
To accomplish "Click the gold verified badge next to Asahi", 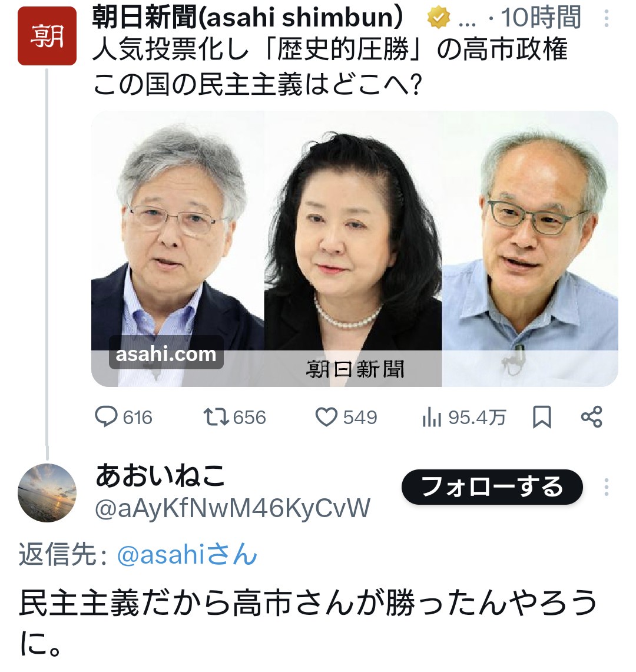I will pos(439,18).
